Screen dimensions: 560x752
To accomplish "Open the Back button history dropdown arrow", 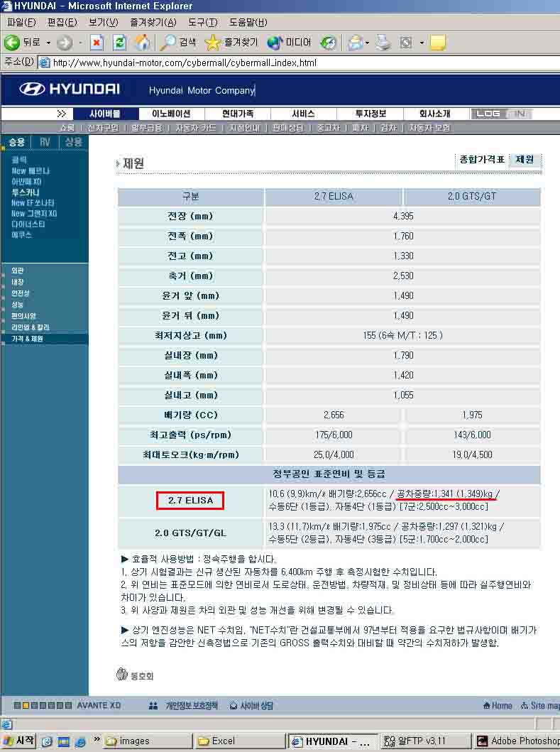I will [x=48, y=43].
